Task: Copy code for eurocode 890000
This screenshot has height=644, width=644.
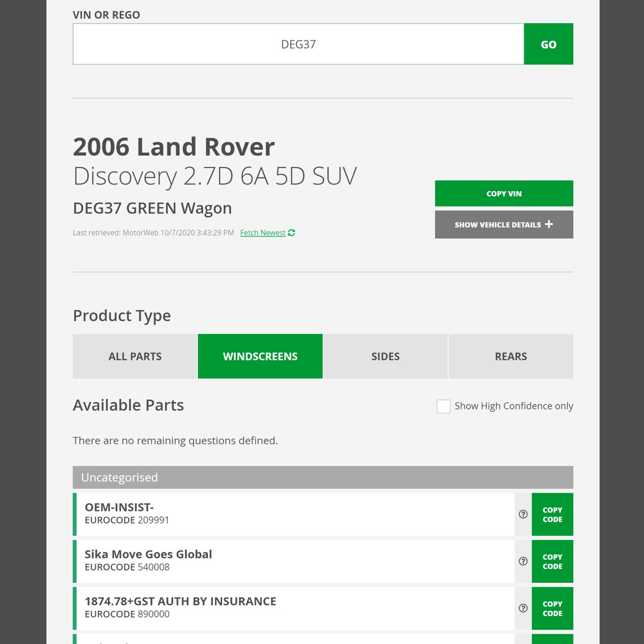Action: pos(552,608)
